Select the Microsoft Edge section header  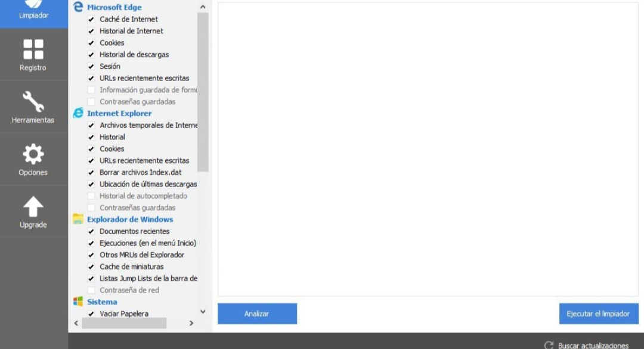pyautogui.click(x=114, y=7)
